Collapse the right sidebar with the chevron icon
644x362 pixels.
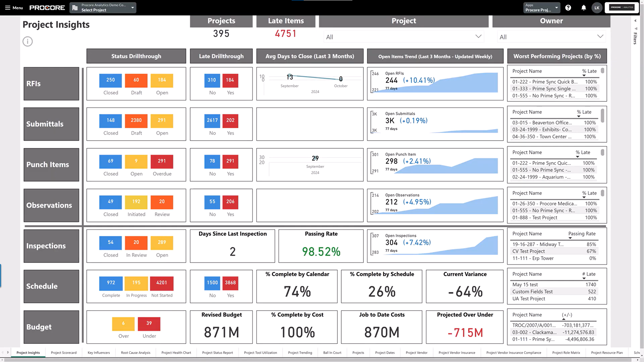coord(635,20)
